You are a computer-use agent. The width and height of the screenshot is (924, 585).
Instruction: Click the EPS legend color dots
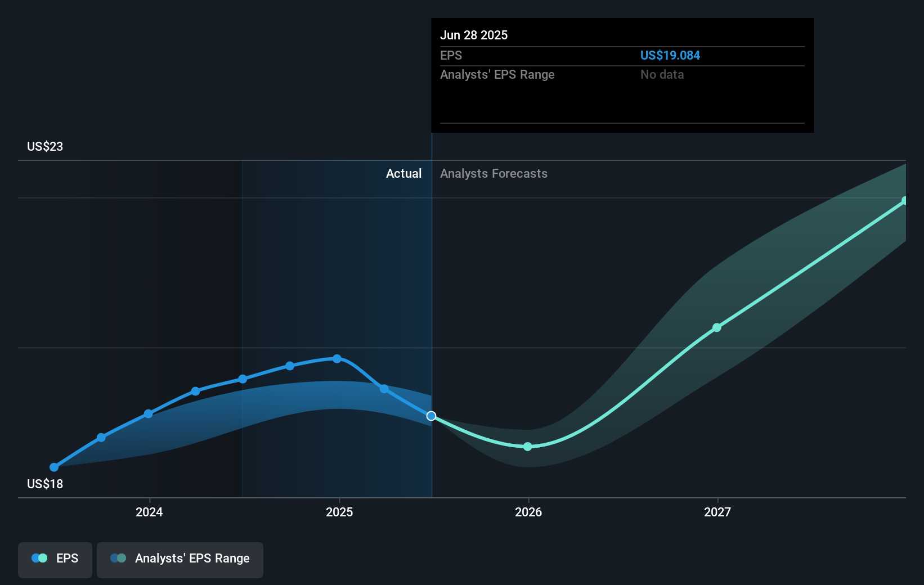(39, 558)
